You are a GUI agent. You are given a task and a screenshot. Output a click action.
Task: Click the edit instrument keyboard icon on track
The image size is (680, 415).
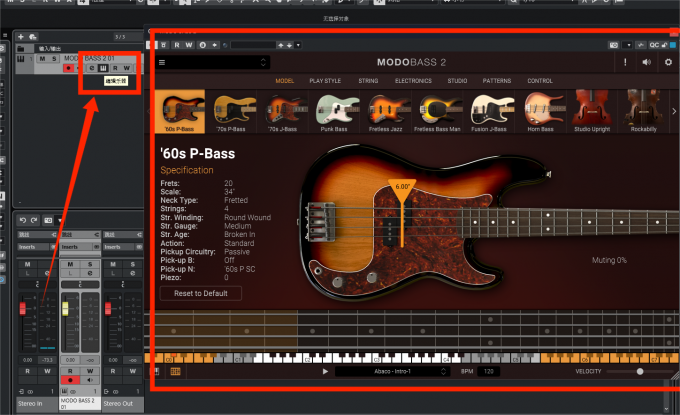pos(103,68)
